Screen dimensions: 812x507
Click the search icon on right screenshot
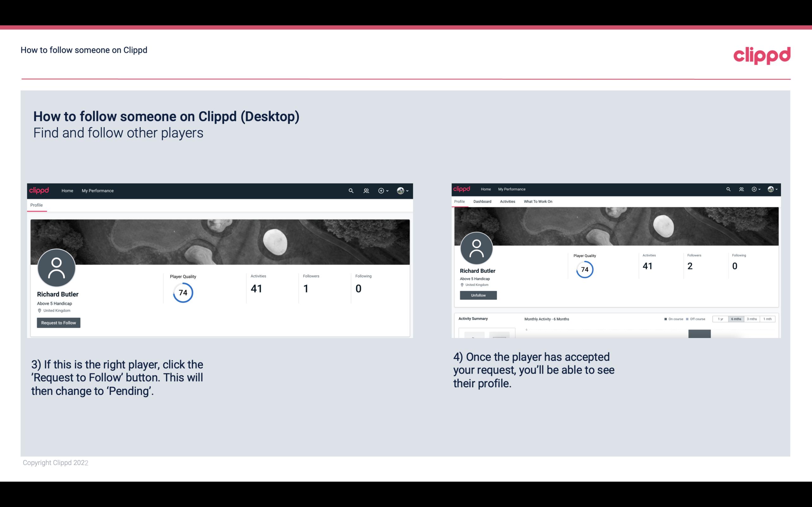(728, 189)
